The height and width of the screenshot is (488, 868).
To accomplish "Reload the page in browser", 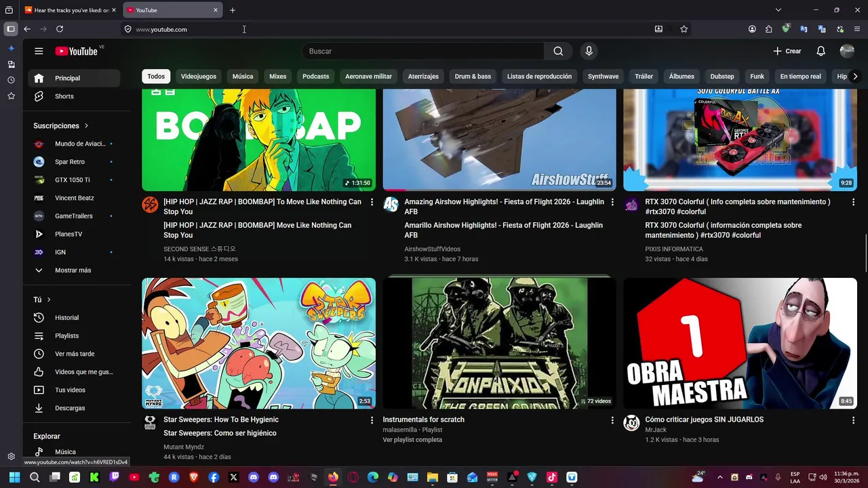I will 60,29.
